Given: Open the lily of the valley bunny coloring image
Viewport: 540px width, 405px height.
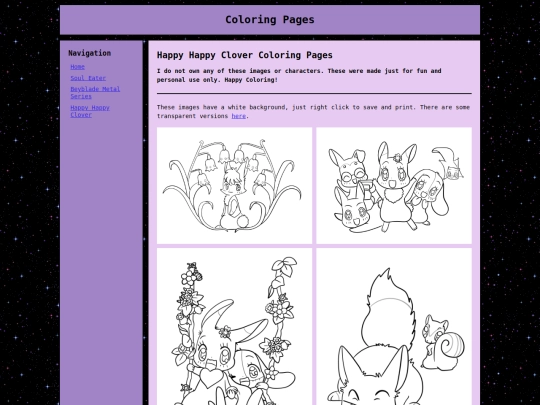Looking at the screenshot, I should click(x=235, y=186).
